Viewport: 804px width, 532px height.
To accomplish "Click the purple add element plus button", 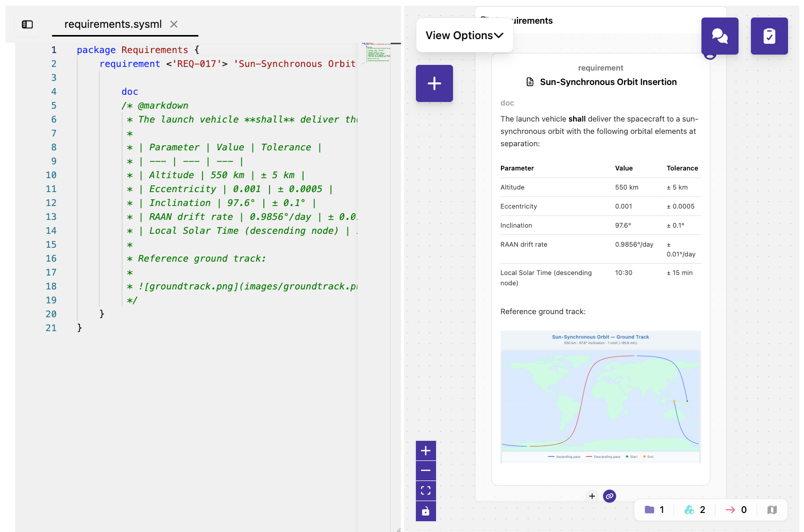I will coord(434,83).
